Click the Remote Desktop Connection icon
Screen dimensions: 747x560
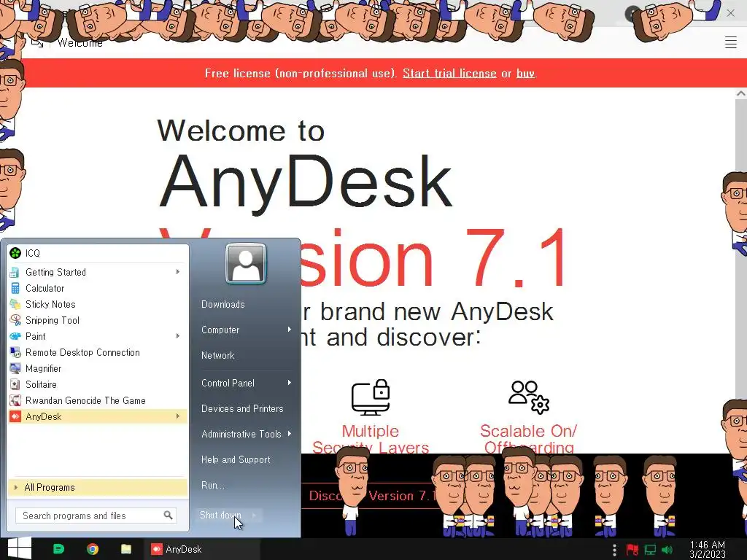click(15, 352)
